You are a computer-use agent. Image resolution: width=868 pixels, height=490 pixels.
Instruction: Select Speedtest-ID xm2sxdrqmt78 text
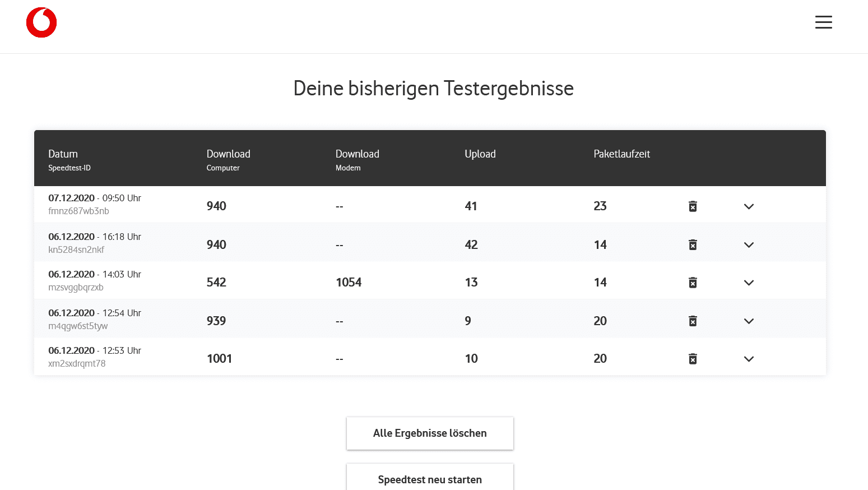(x=77, y=364)
